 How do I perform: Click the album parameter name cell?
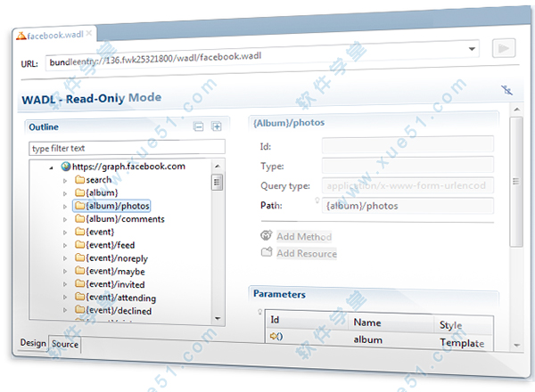367,339
